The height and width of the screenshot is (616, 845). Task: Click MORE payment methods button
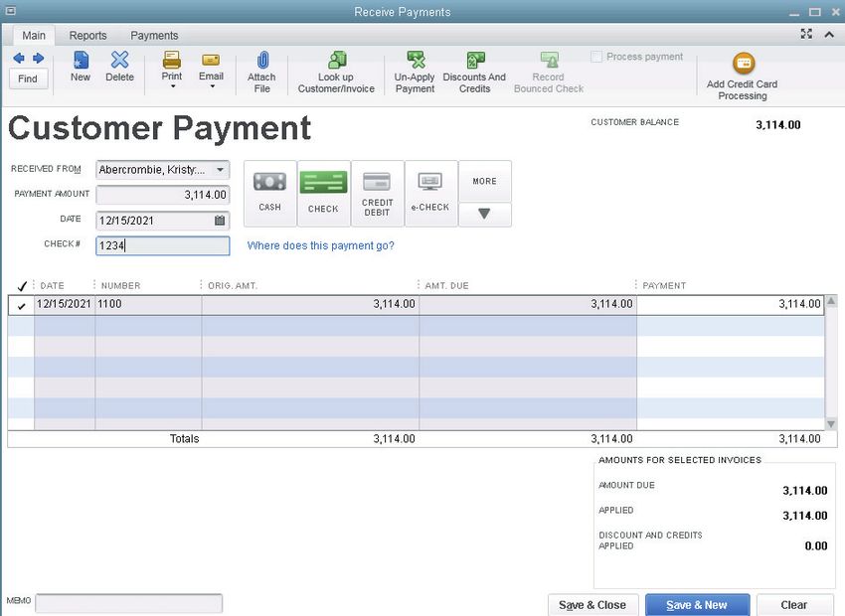point(484,182)
